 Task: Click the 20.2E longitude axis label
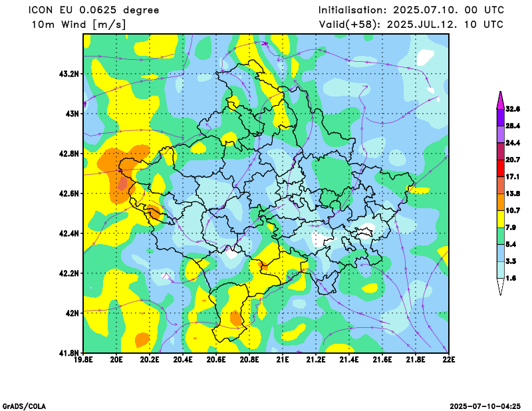point(150,359)
